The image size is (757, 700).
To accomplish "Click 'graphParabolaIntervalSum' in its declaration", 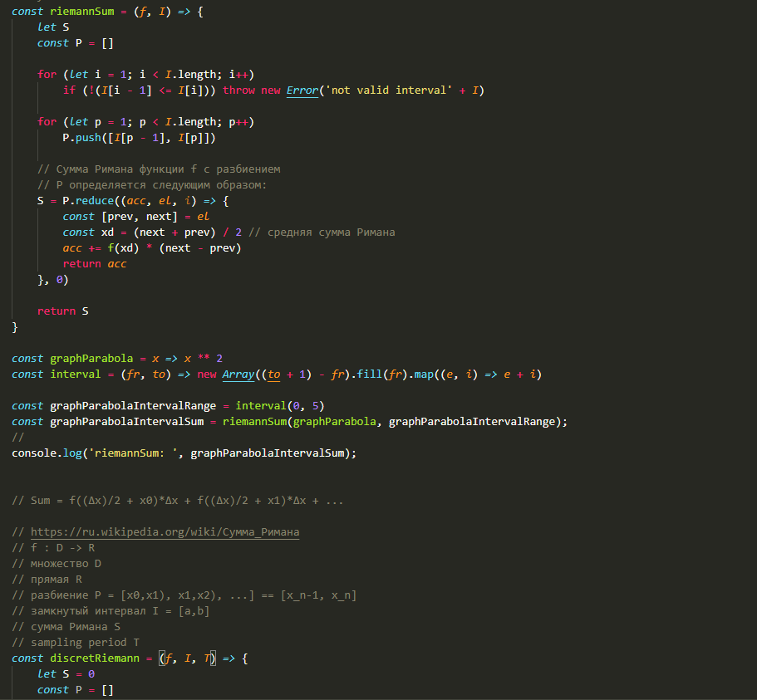I will pyautogui.click(x=126, y=422).
